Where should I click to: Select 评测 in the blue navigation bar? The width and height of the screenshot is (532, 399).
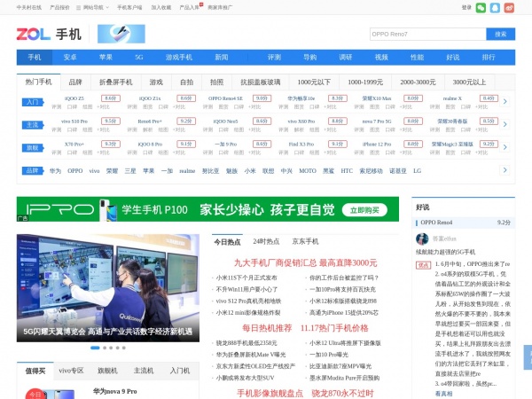point(274,58)
